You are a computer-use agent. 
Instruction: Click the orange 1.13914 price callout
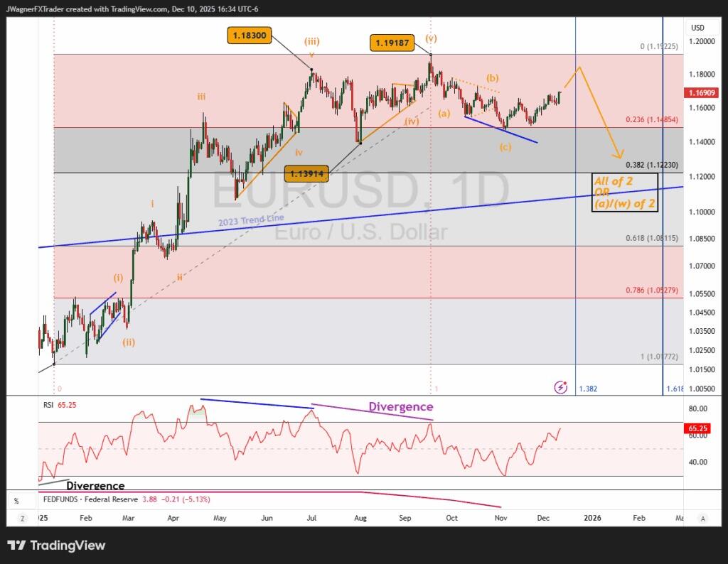coord(306,173)
